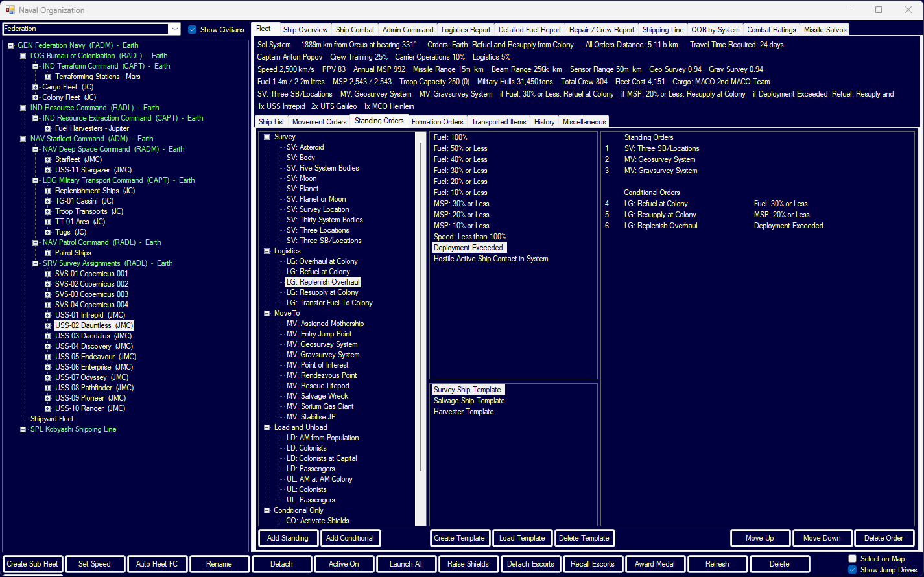Click the Naval Organization window app icon
Image resolution: width=924 pixels, height=577 pixels.
[10, 10]
